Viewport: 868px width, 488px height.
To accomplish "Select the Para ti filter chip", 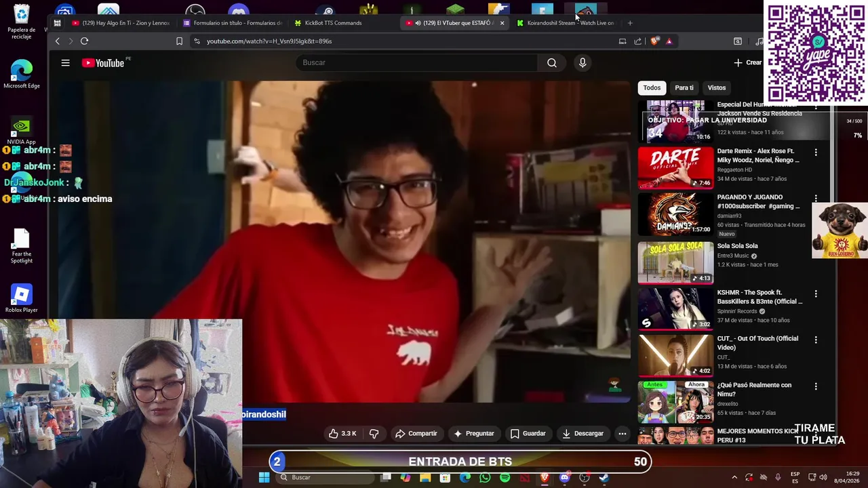I will (684, 87).
